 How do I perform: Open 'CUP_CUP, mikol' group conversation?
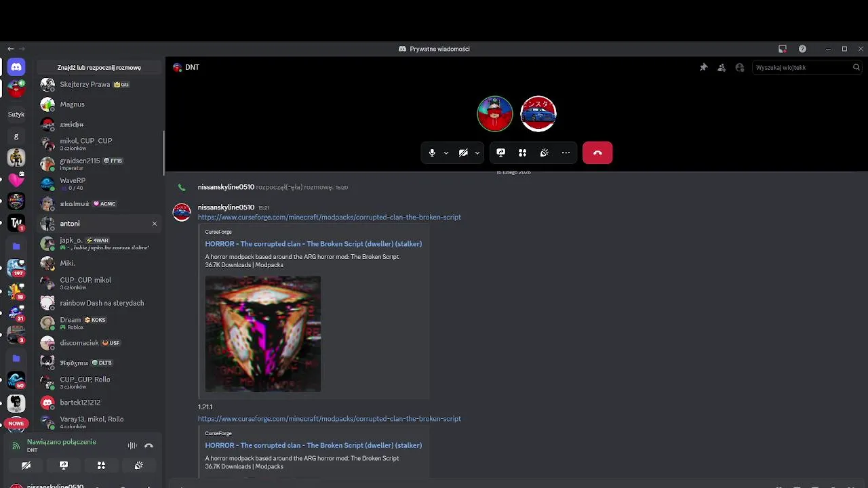click(99, 283)
